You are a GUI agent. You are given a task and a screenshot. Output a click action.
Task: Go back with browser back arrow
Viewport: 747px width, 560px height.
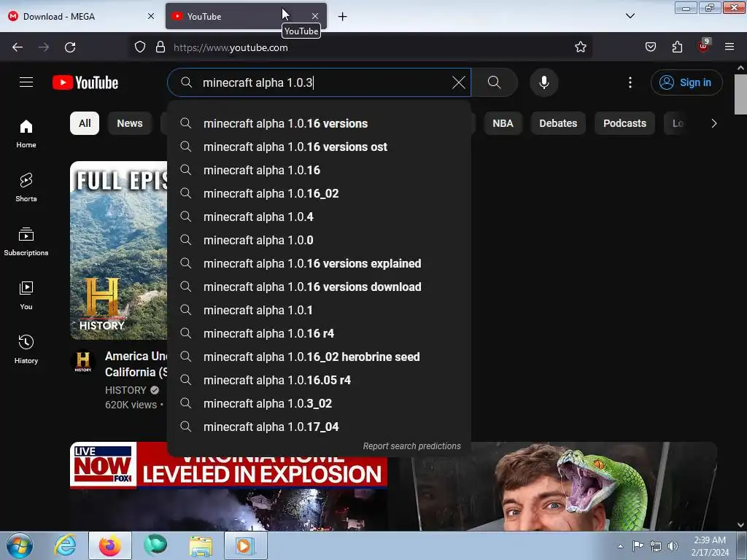[x=18, y=47]
